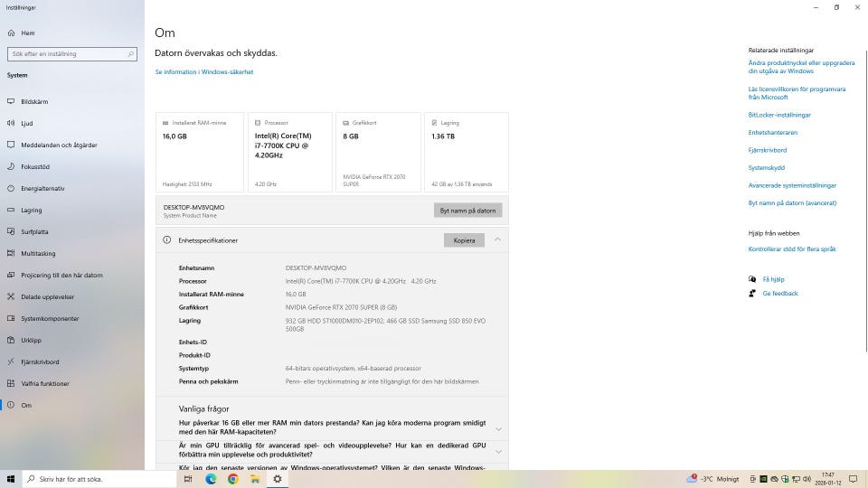Click the settings window vertical scrollbar
Viewport: 868px width, 488px height.
pos(866,201)
